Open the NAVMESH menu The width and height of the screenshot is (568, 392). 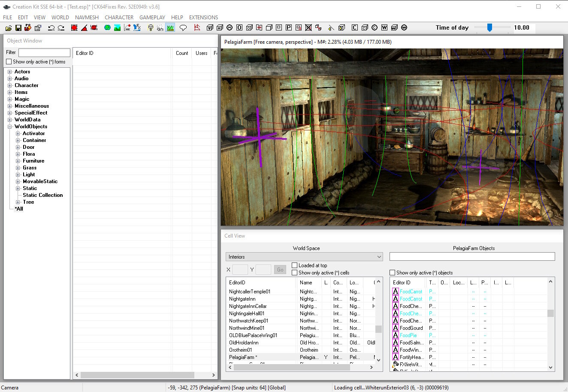pos(87,18)
